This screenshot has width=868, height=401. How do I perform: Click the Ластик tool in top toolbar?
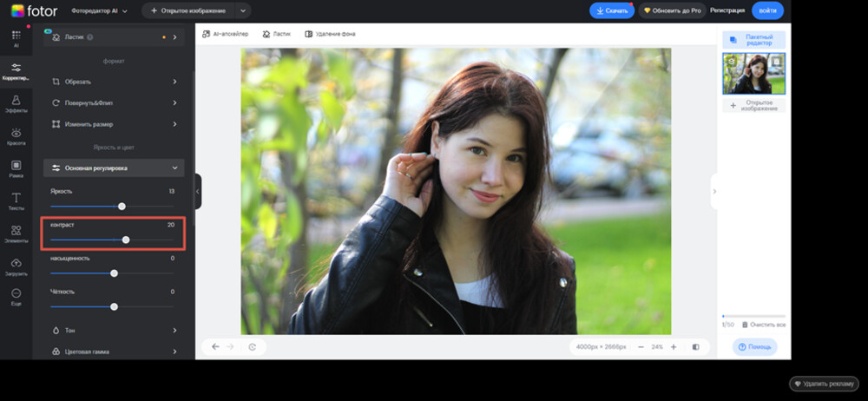pos(276,34)
